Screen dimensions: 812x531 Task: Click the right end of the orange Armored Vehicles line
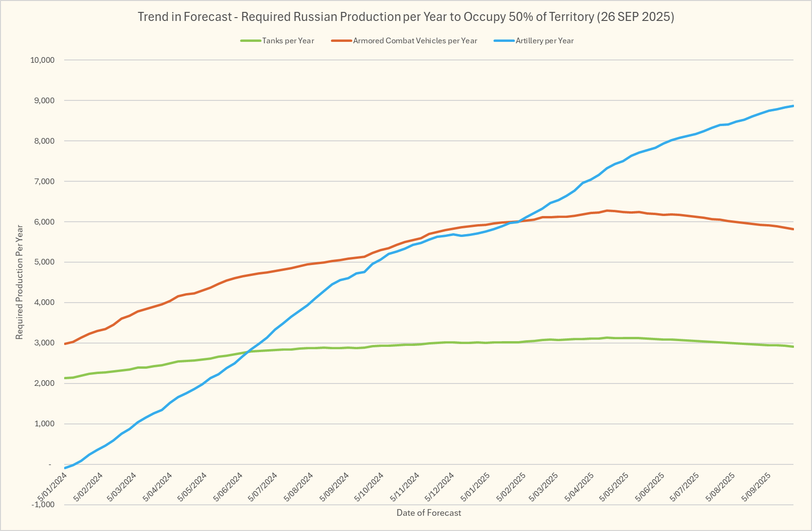tap(793, 229)
